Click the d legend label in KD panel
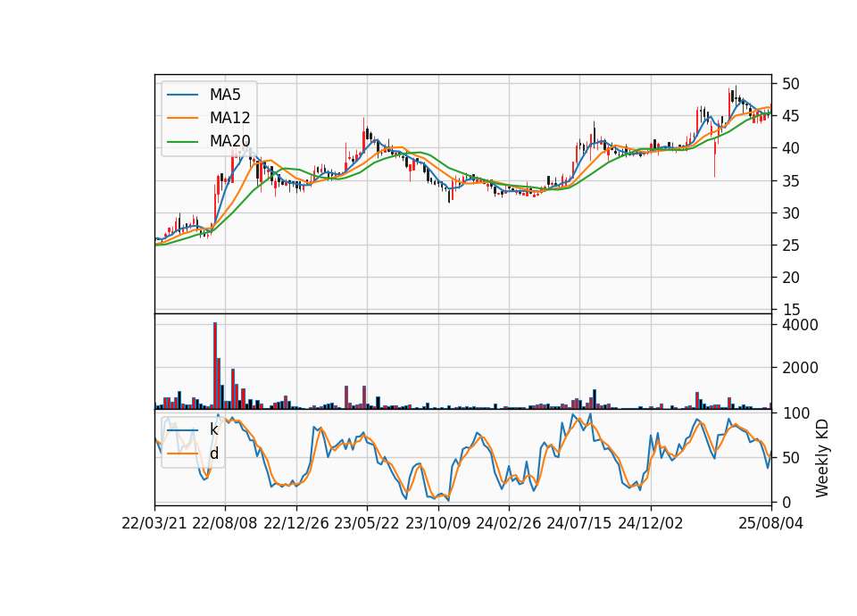This screenshot has width=857, height=616. pyautogui.click(x=213, y=454)
